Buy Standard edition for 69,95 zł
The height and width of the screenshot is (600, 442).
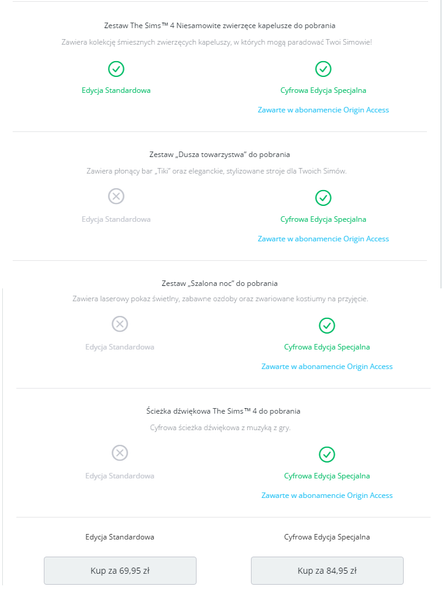(120, 571)
